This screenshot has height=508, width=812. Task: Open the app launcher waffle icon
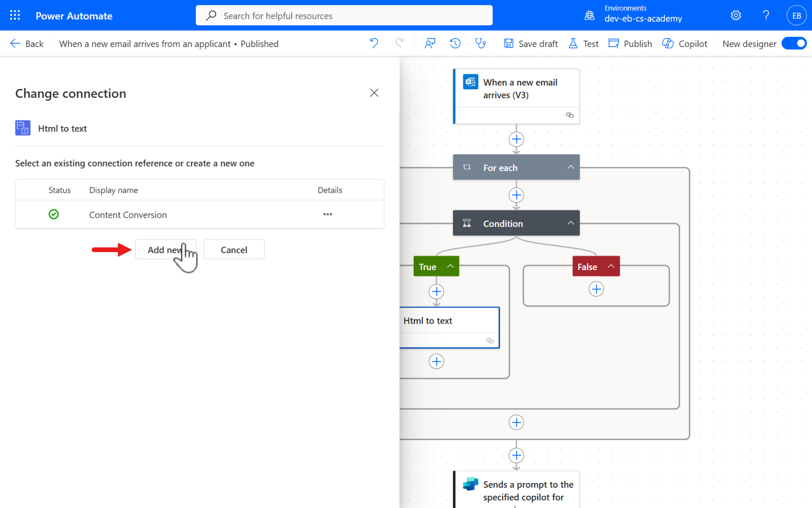[15, 16]
